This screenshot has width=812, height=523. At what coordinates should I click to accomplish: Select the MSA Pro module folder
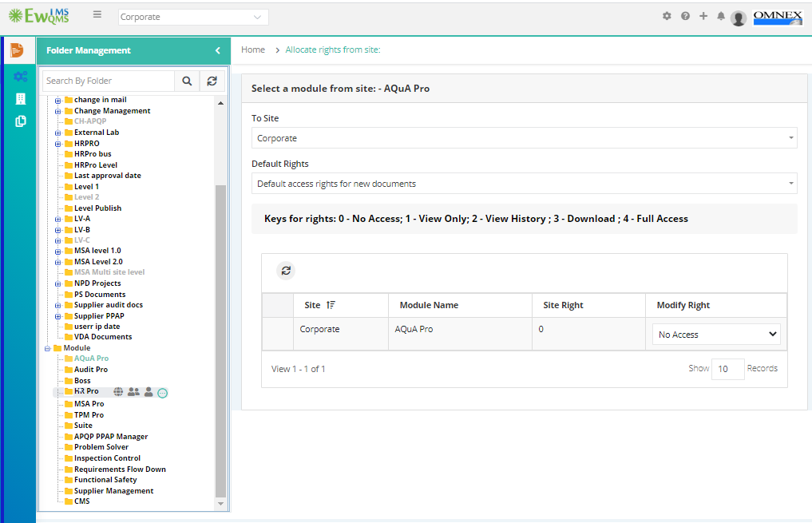tap(89, 404)
